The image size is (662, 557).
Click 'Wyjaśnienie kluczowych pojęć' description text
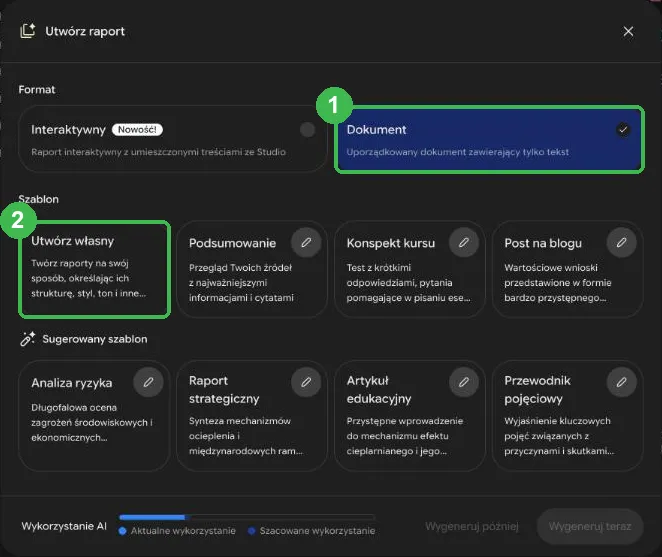[x=559, y=436]
